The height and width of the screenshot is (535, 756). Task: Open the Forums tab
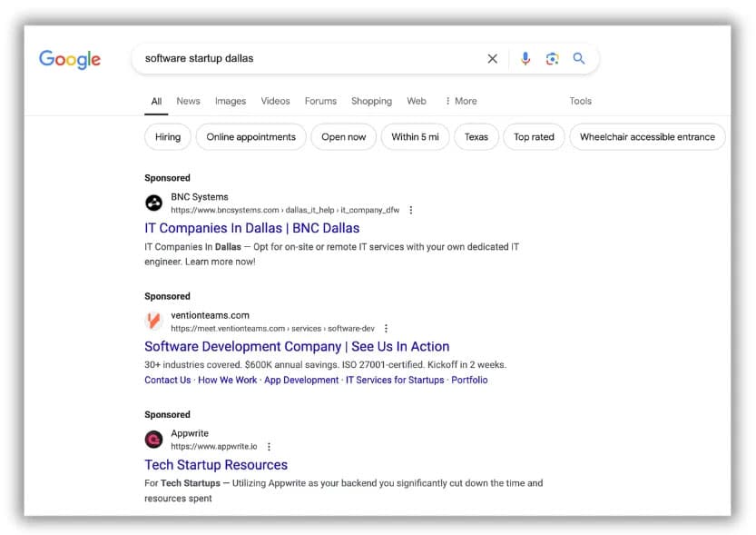click(320, 101)
